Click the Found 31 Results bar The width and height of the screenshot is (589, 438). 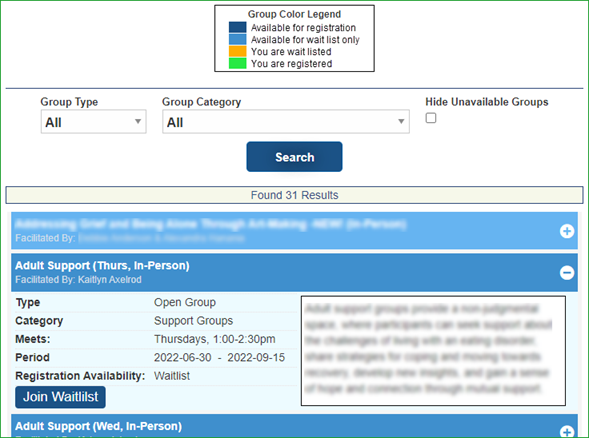click(x=294, y=195)
